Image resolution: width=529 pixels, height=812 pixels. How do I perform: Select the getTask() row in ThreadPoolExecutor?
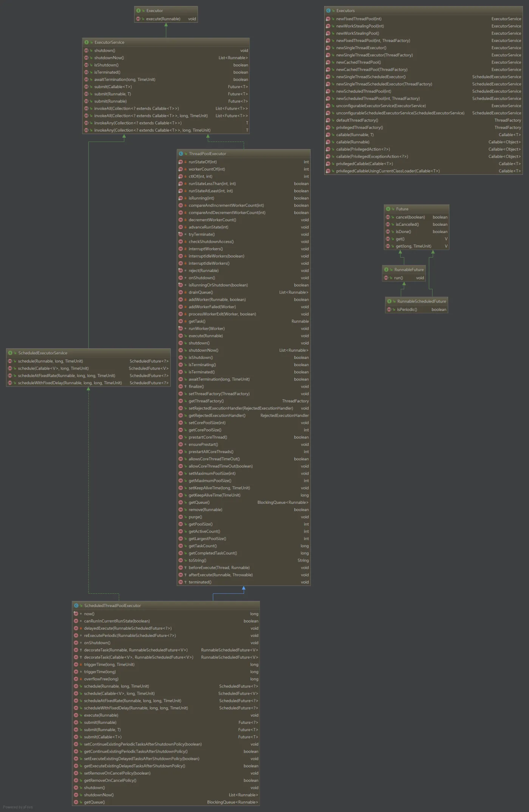(243, 321)
